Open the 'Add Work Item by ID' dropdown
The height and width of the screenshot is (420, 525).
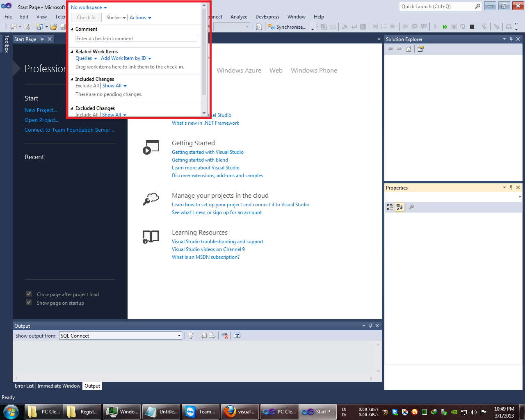[126, 58]
